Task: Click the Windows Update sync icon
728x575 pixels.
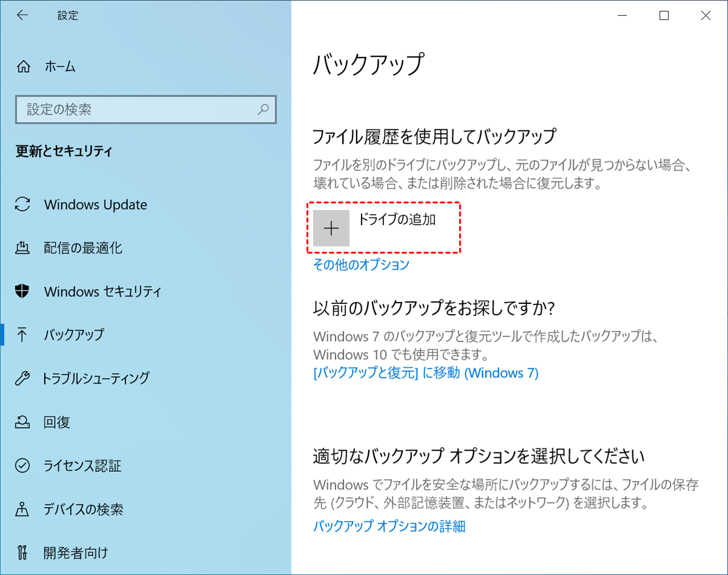Action: (22, 204)
